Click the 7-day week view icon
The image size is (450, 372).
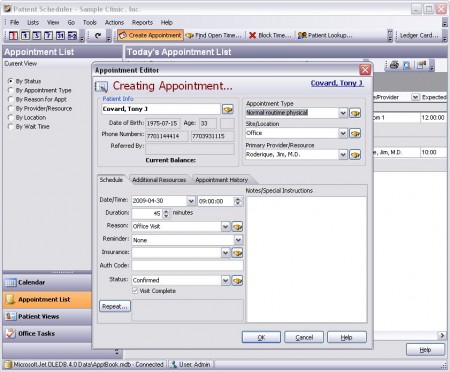(x=48, y=35)
